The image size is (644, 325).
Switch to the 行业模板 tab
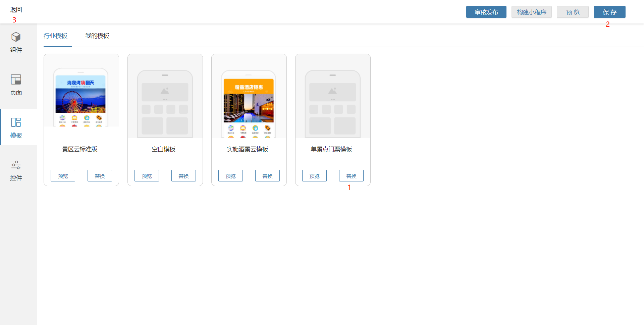click(x=56, y=36)
